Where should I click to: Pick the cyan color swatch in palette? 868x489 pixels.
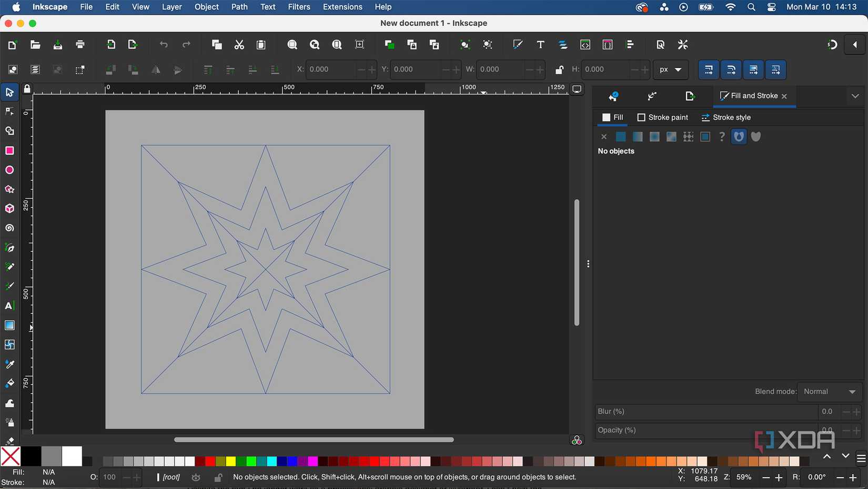pos(272,462)
